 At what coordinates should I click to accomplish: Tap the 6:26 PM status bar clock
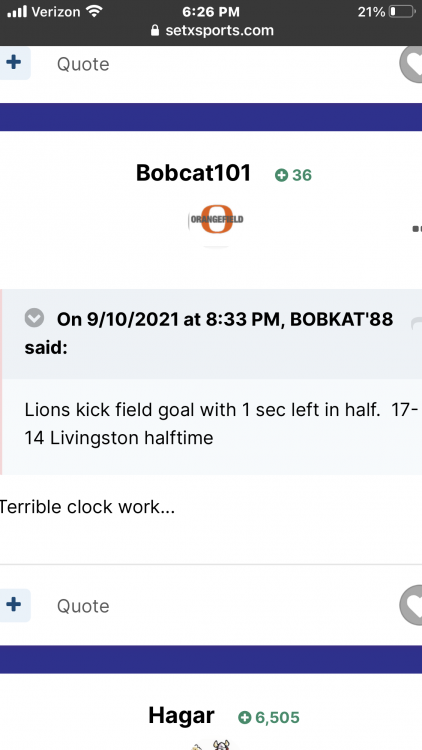tap(211, 11)
